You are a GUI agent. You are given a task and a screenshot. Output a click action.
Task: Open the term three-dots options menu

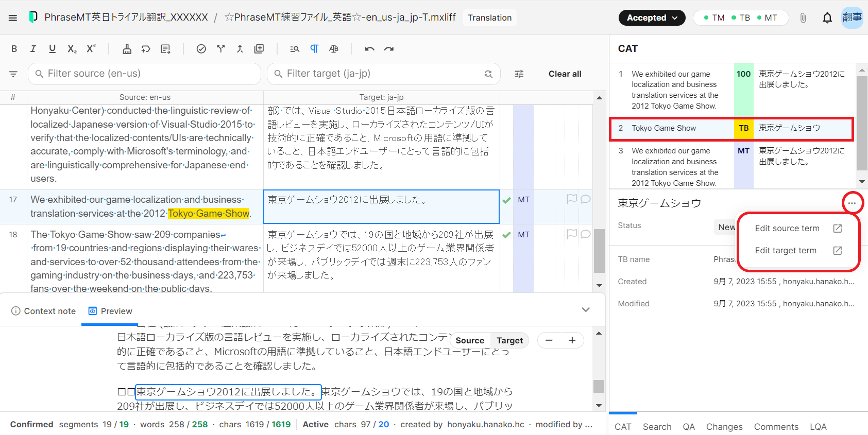[852, 203]
